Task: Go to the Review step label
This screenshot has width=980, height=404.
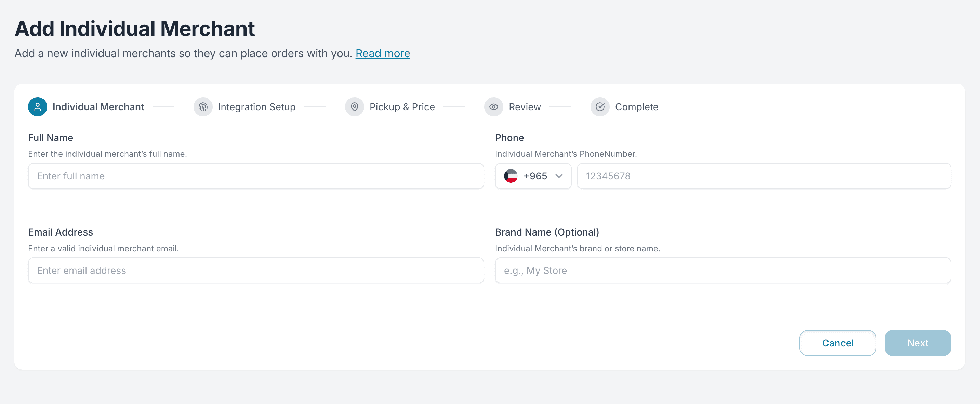Action: coord(525,107)
